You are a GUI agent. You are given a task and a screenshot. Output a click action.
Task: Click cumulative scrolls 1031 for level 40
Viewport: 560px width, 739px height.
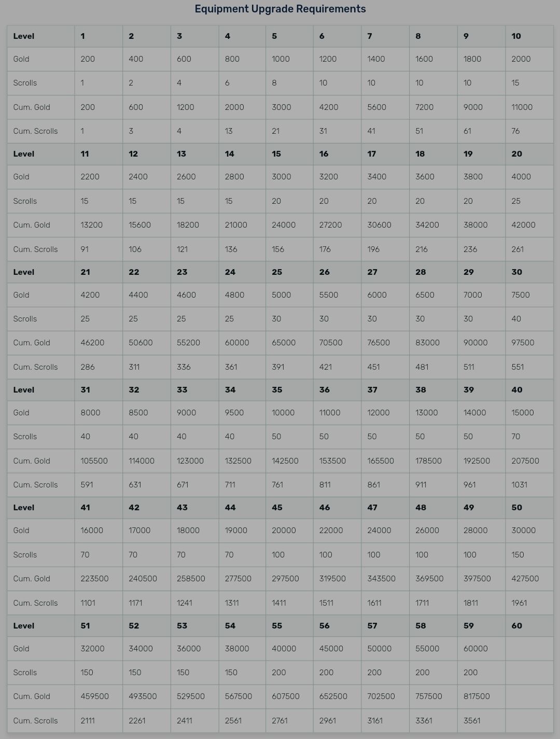pyautogui.click(x=519, y=485)
